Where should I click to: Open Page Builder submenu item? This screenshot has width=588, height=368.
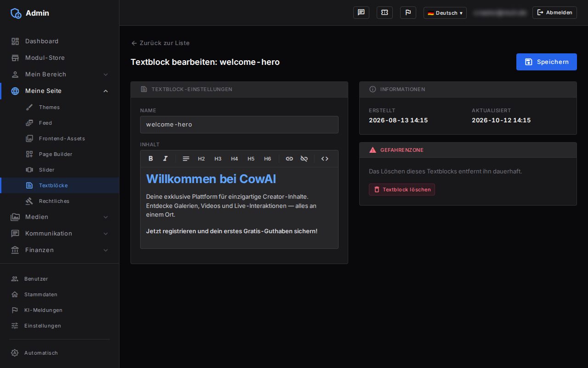(x=60, y=154)
